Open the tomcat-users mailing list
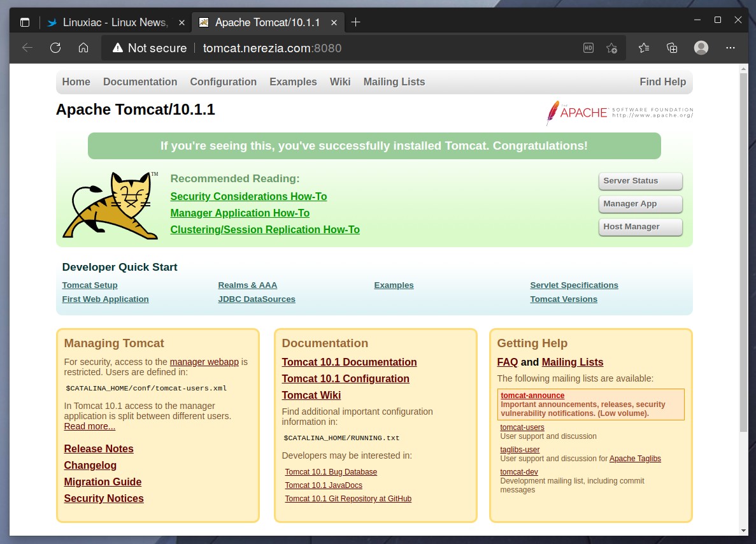756x544 pixels. coord(522,427)
